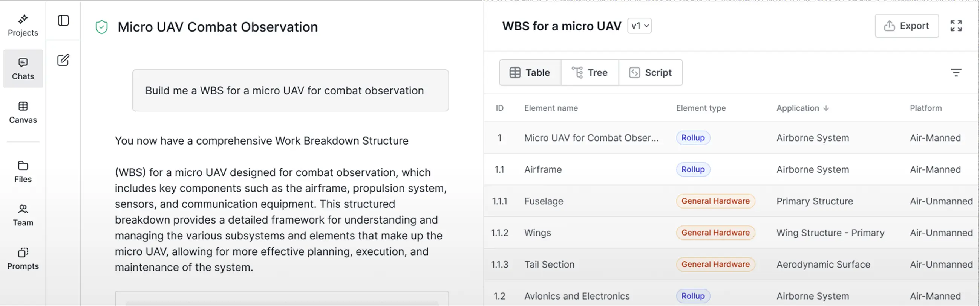980x306 pixels.
Task: Open the table filter icon
Action: point(955,72)
